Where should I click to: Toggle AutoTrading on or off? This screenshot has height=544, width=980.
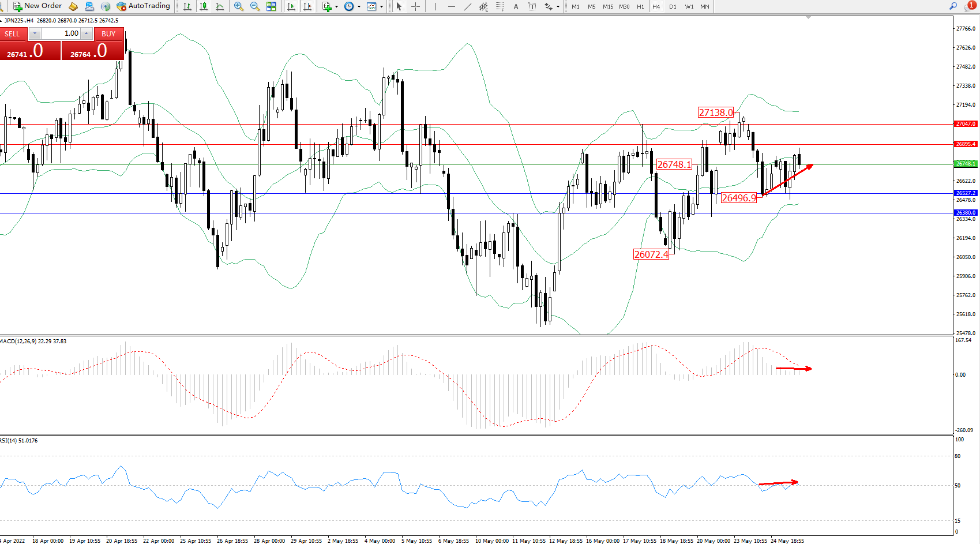144,6
